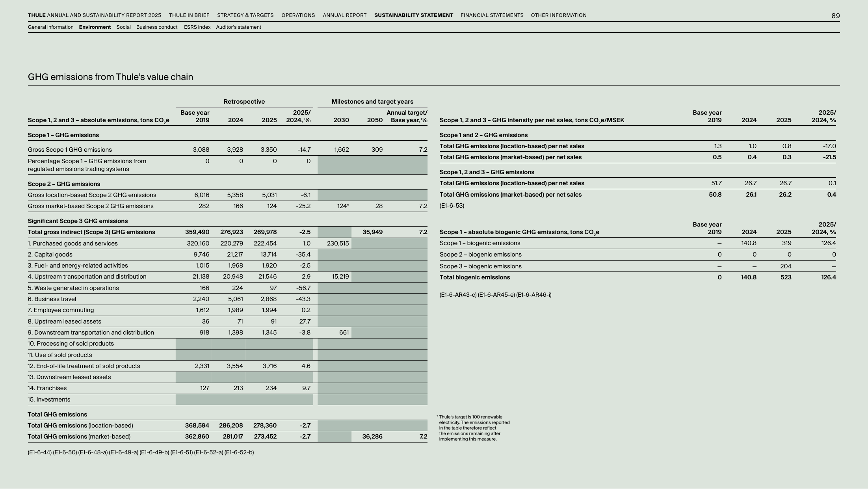Switch to General information subsection

coord(50,27)
